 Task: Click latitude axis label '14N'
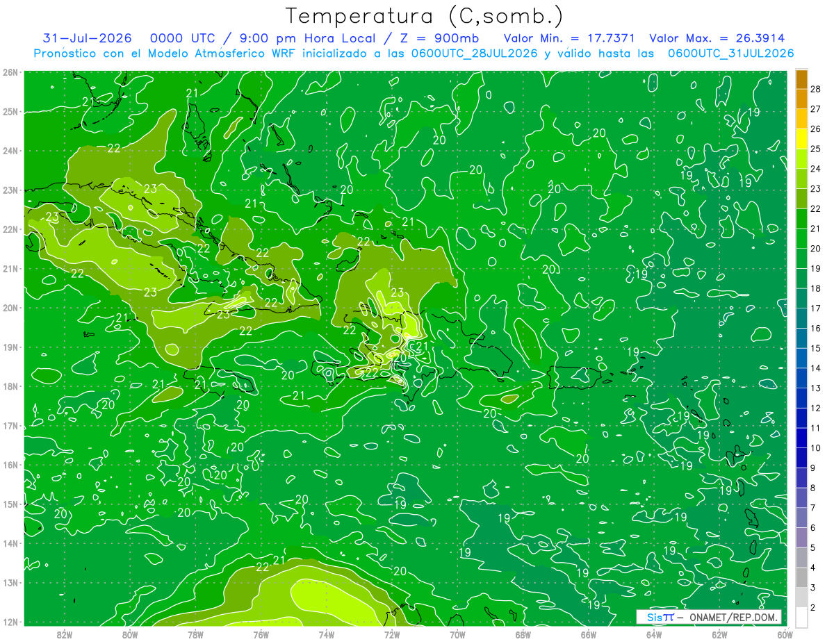(10, 543)
